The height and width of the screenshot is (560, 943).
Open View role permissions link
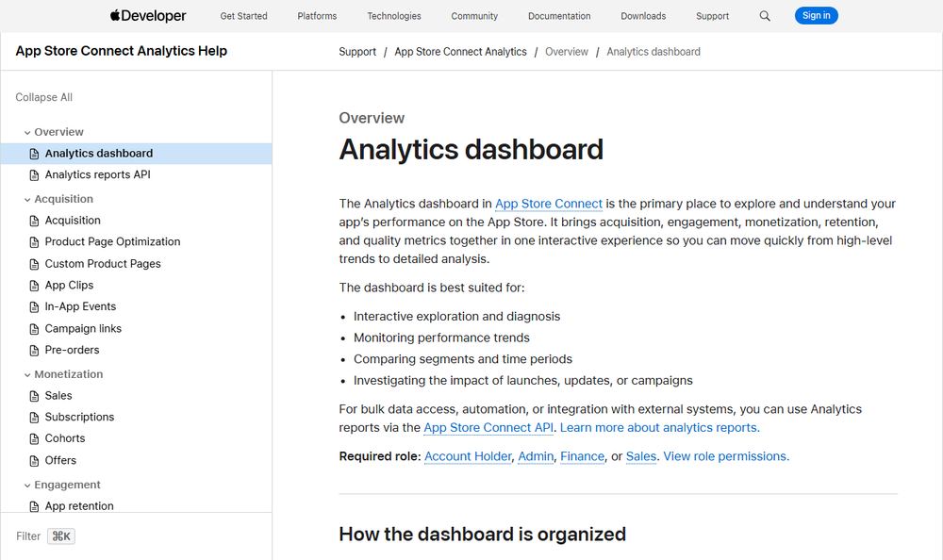point(726,456)
